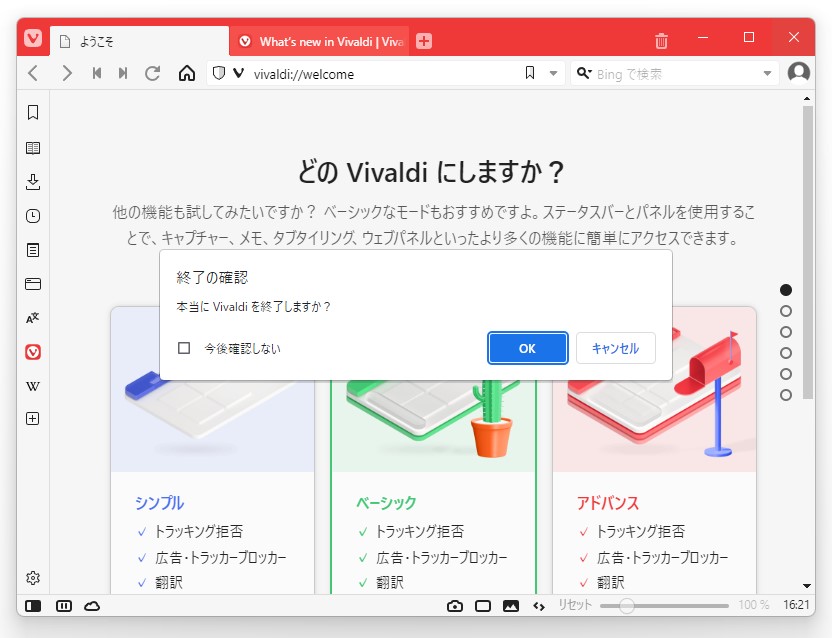Open Vivaldi settings with the gear icon

pyautogui.click(x=32, y=577)
